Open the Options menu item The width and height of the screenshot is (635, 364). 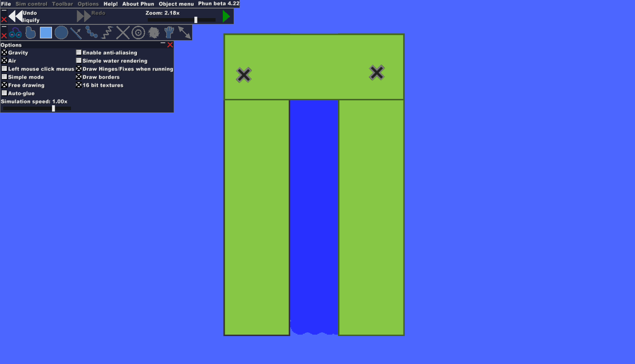point(88,4)
